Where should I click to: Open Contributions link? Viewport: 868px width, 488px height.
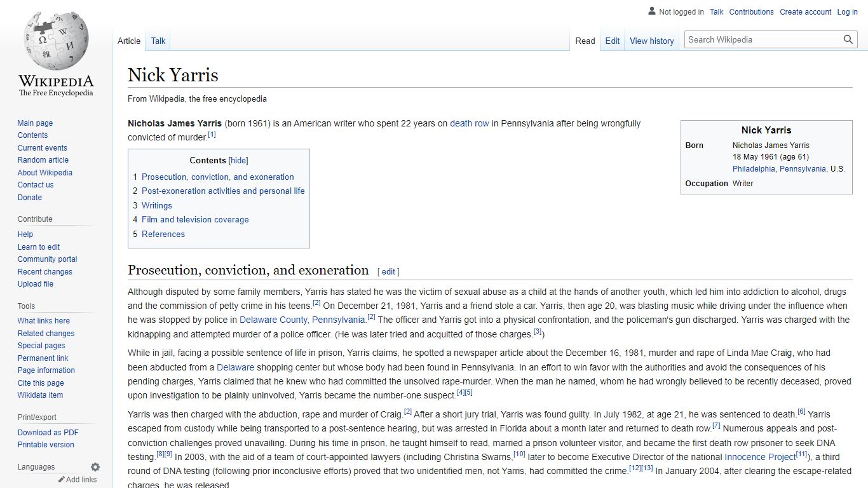point(752,12)
